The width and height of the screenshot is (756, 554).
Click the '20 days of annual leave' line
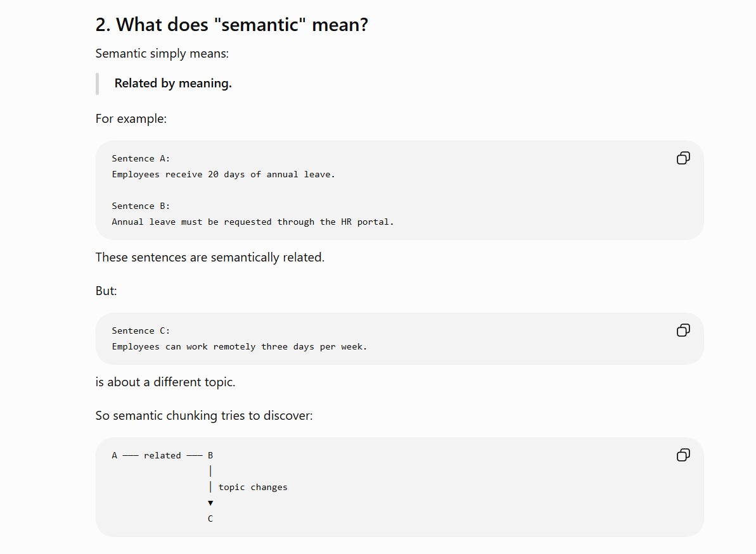click(x=224, y=174)
